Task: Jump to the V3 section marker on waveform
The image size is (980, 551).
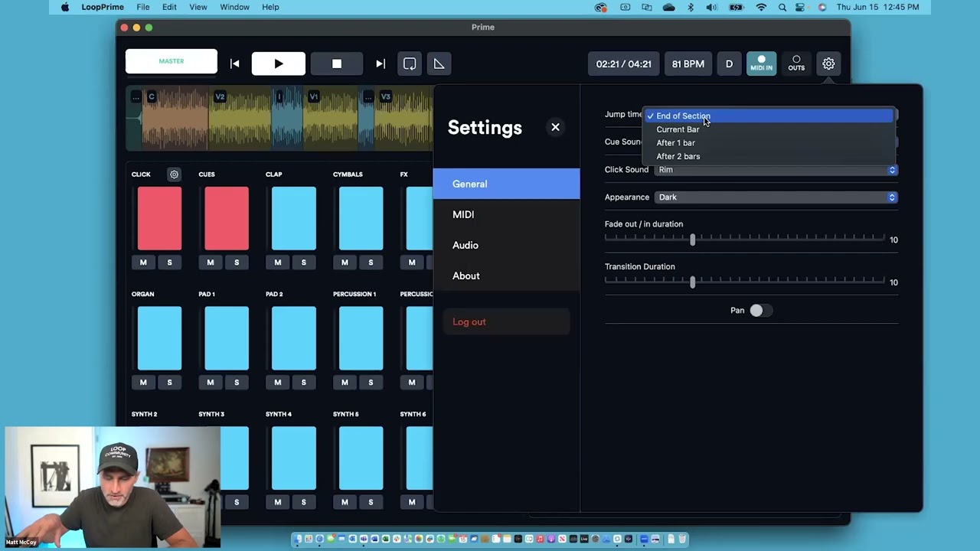Action: [x=385, y=97]
